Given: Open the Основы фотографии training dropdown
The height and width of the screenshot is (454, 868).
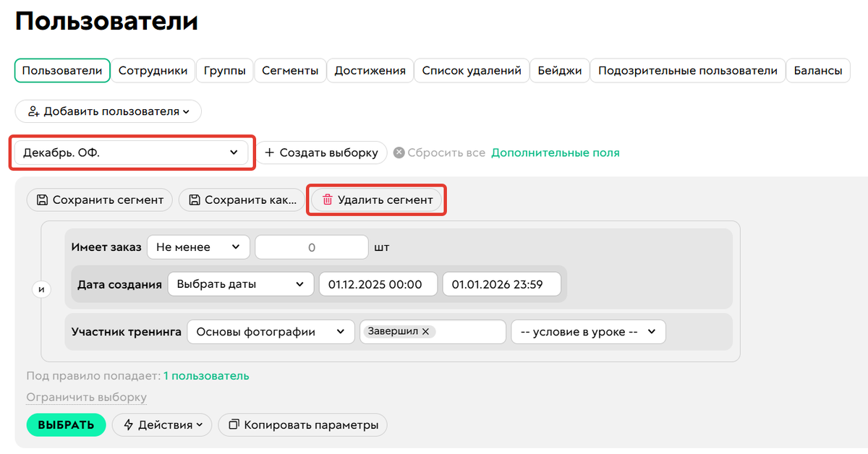Looking at the screenshot, I should tap(271, 331).
